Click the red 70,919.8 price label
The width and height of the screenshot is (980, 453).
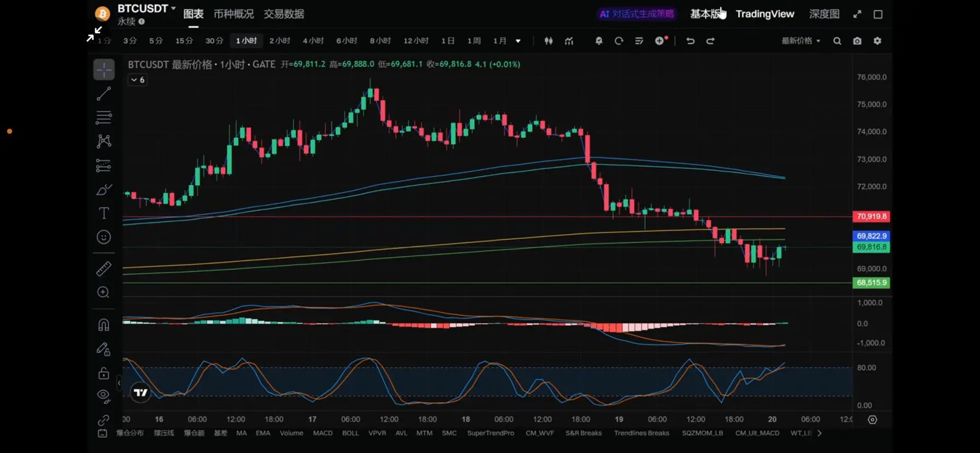coord(872,217)
